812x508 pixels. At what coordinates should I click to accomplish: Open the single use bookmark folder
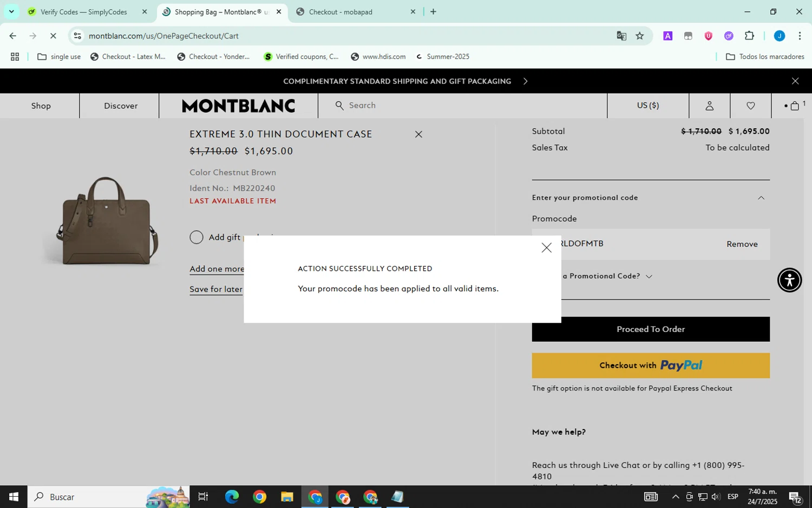pyautogui.click(x=59, y=56)
